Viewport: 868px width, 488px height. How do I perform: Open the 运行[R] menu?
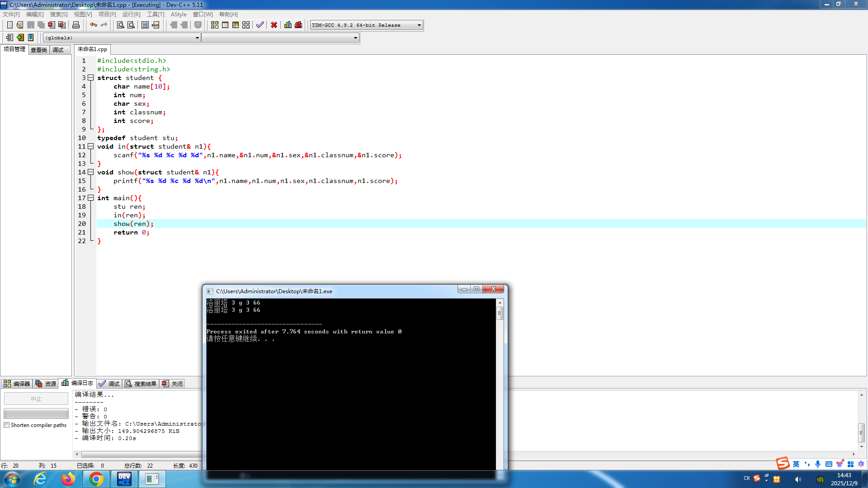click(131, 14)
